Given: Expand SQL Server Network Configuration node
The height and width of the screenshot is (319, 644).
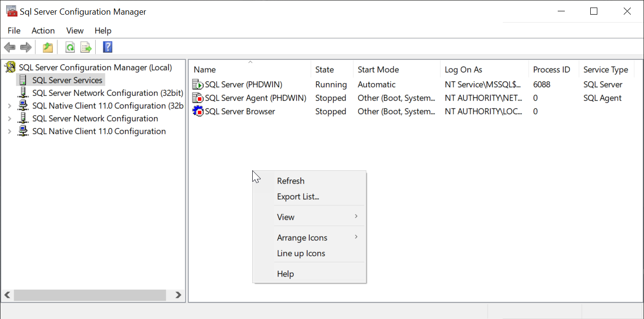Looking at the screenshot, I should tap(9, 118).
